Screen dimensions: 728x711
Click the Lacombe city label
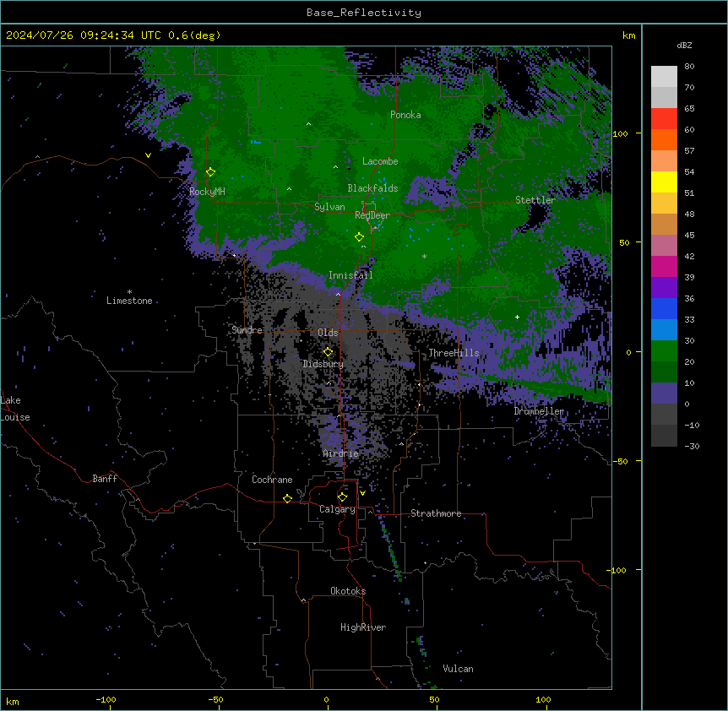tap(380, 161)
